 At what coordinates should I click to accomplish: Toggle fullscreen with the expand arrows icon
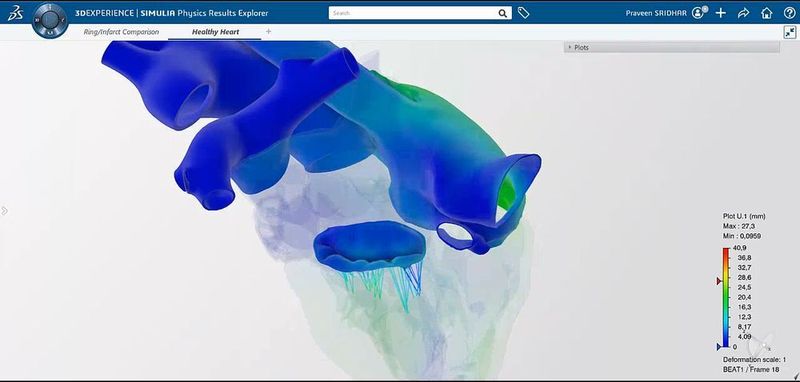[790, 32]
